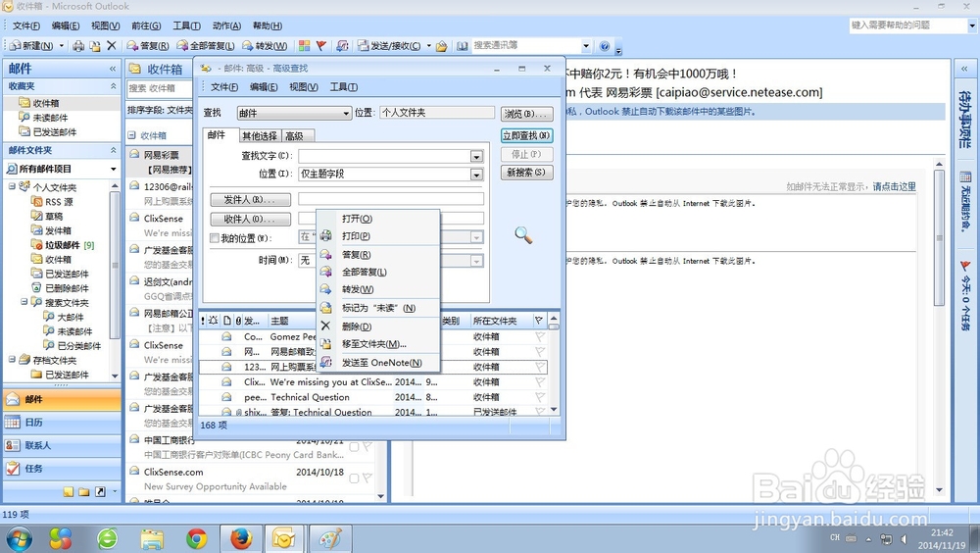Open 工具(T) menu in Advanced Find dialog
The height and width of the screenshot is (553, 980).
coord(344,87)
